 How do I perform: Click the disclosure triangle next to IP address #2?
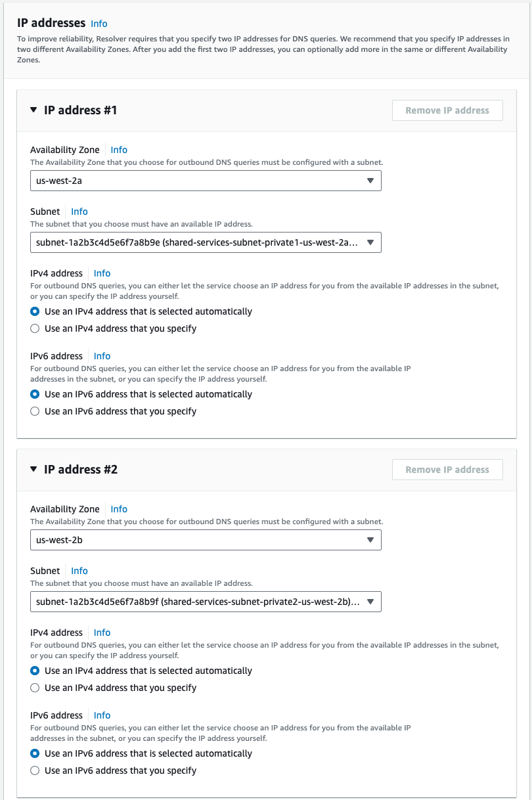click(33, 470)
